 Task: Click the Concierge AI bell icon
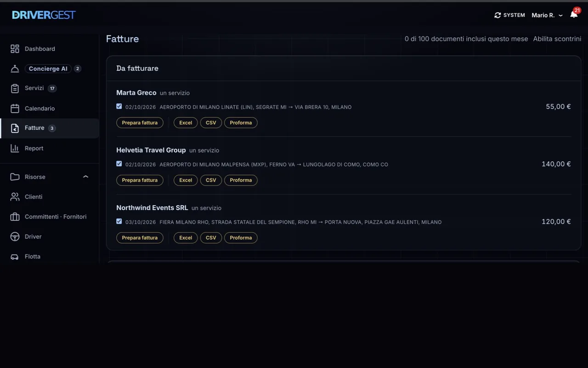(x=15, y=69)
